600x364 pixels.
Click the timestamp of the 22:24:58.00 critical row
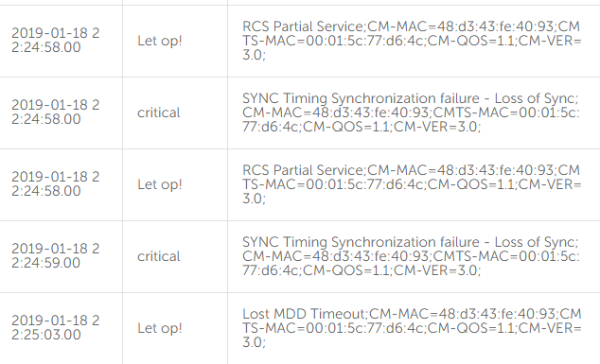point(56,112)
